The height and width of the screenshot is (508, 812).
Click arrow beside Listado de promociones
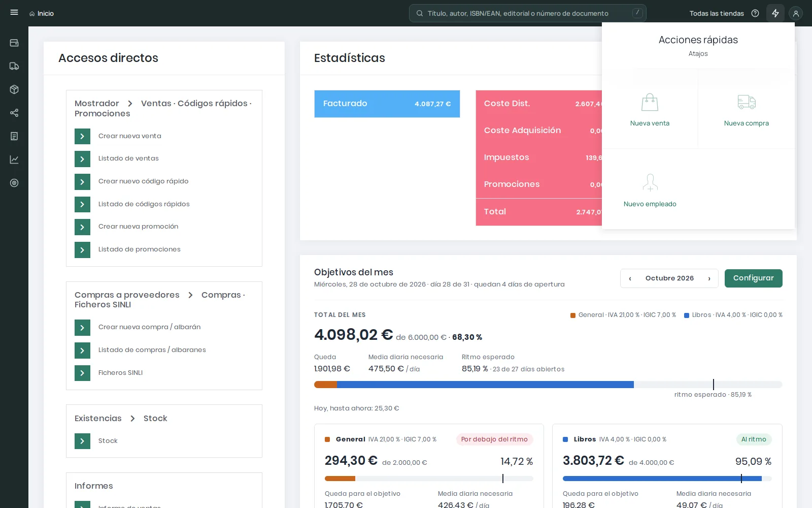(x=82, y=249)
